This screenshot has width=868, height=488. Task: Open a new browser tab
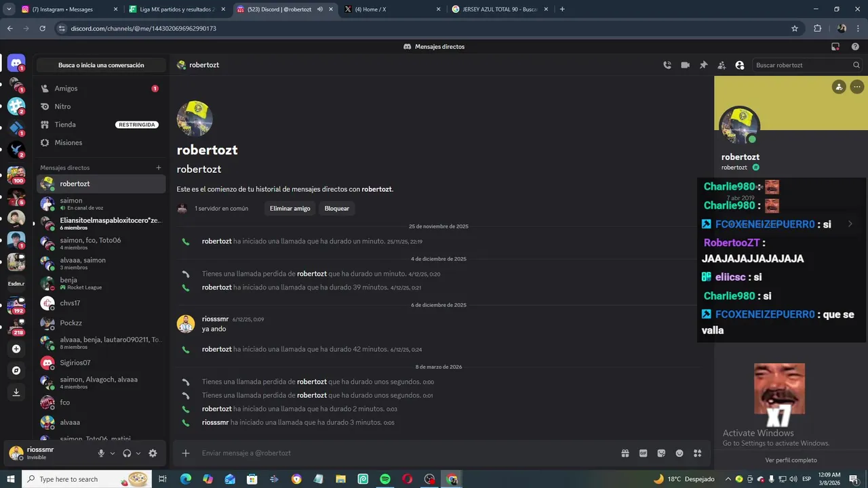click(562, 9)
